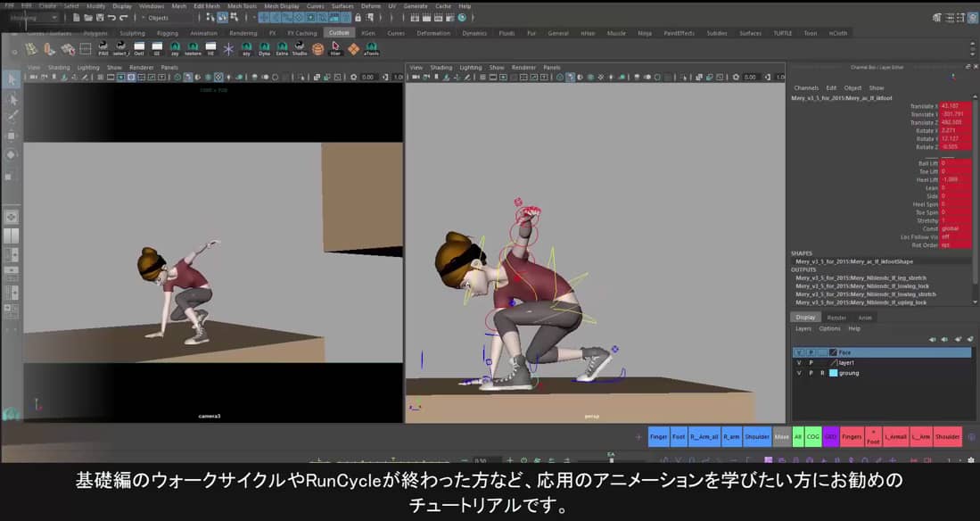The height and width of the screenshot is (521, 980).
Task: Click the groung layer cyan color swatch
Action: (x=833, y=373)
